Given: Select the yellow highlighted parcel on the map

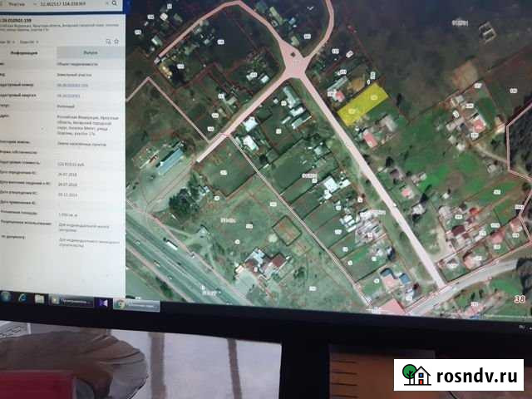Looking at the screenshot, I should tap(363, 105).
